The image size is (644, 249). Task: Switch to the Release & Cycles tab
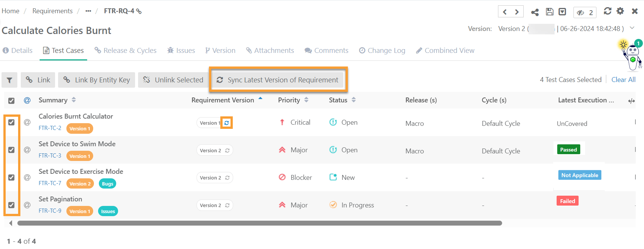tap(126, 51)
